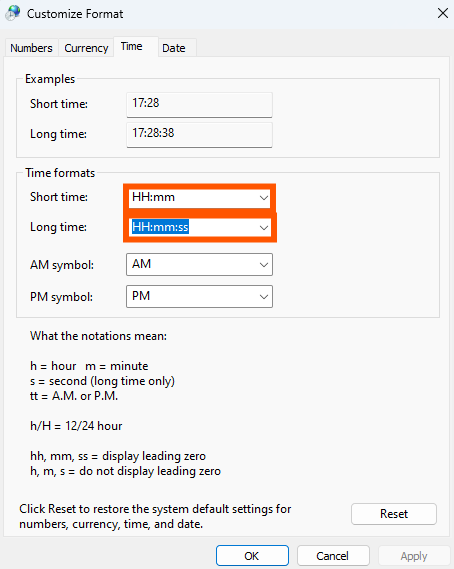454x569 pixels.
Task: Expand the Short time format dropdown arrow
Action: [x=264, y=198]
